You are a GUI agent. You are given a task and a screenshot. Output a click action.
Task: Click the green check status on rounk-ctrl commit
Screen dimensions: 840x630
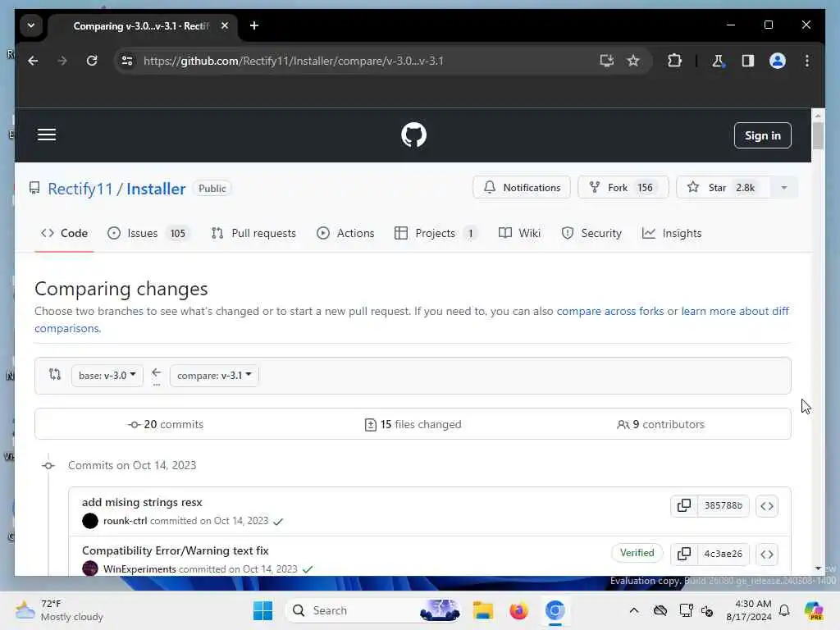[x=278, y=521]
